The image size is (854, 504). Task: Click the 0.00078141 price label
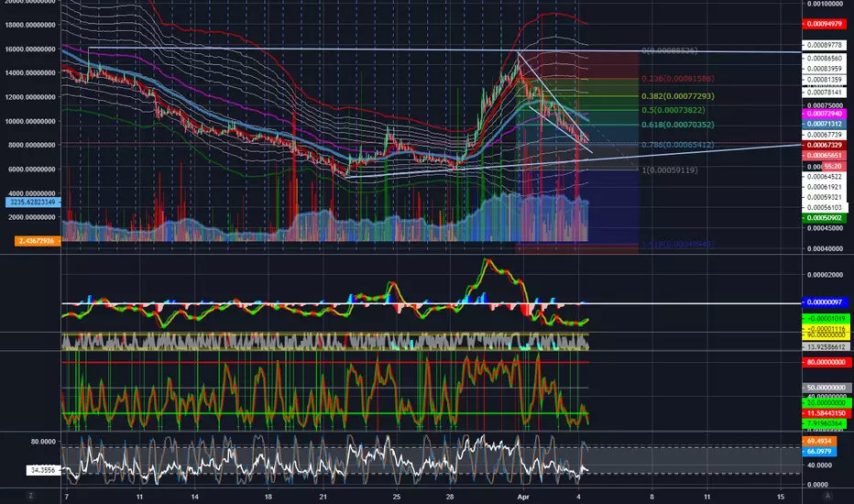[825, 93]
